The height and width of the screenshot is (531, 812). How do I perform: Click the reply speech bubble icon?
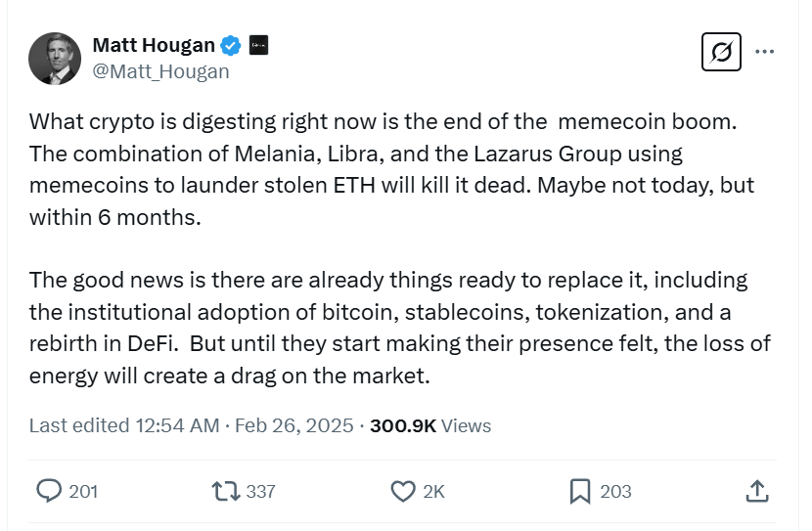[49, 491]
